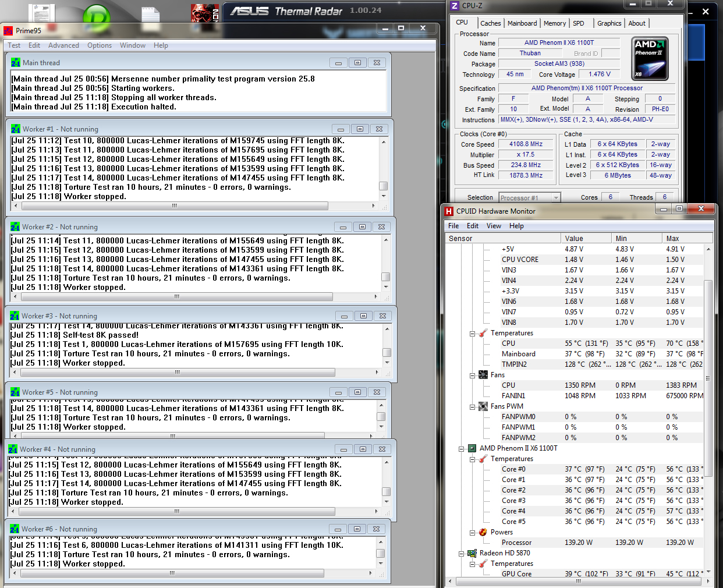Switch to CPU-Z Graphics tab
723x588 pixels.
point(609,23)
